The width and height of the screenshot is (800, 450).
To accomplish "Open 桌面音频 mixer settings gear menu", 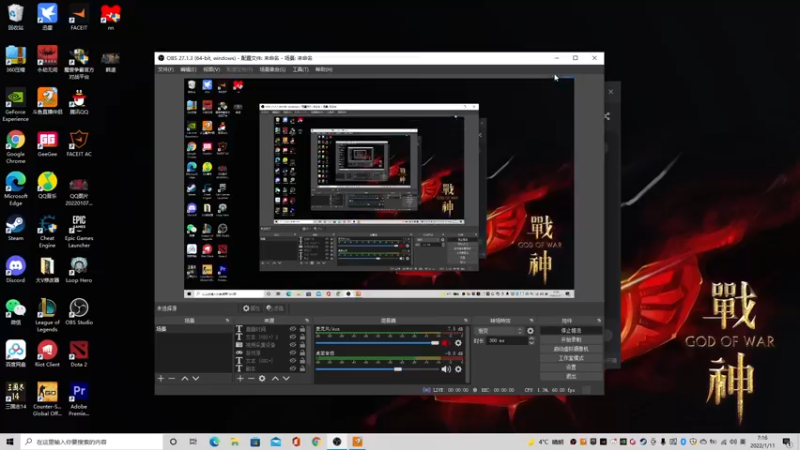I will [458, 369].
